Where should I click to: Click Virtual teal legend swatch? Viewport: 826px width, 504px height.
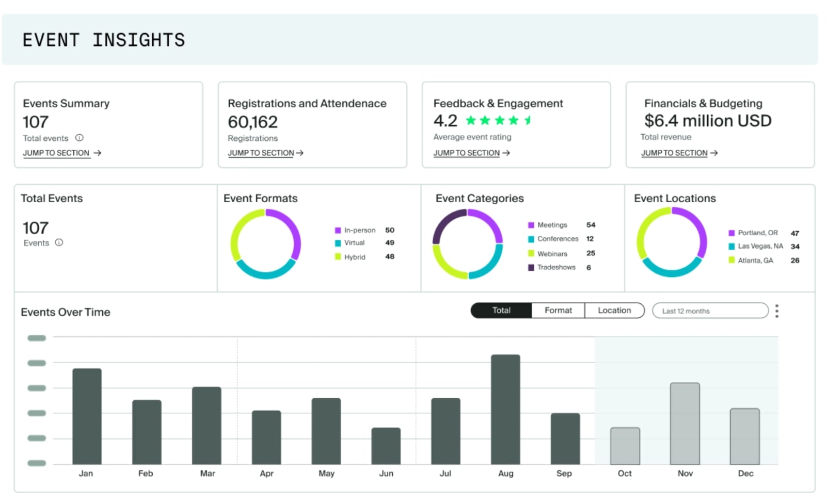[338, 243]
